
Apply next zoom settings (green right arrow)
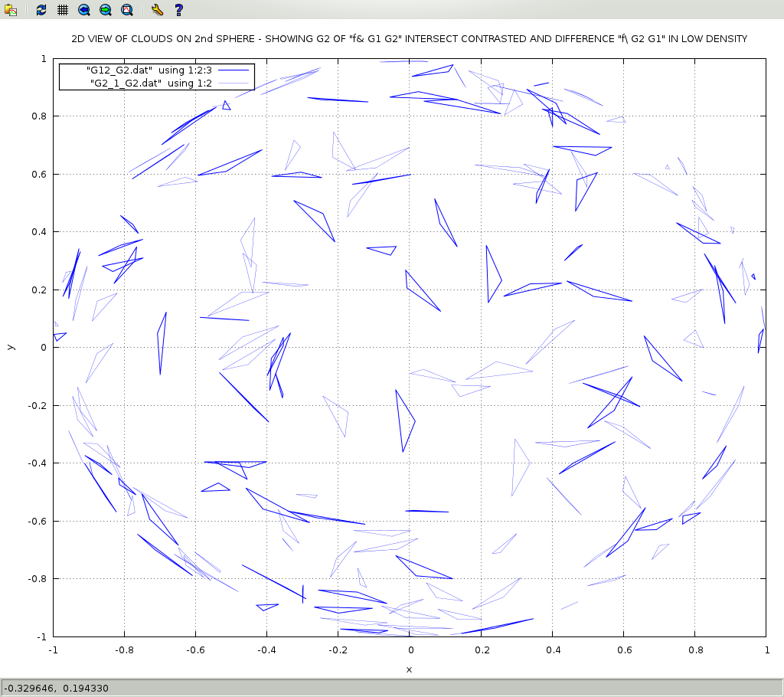[x=106, y=10]
